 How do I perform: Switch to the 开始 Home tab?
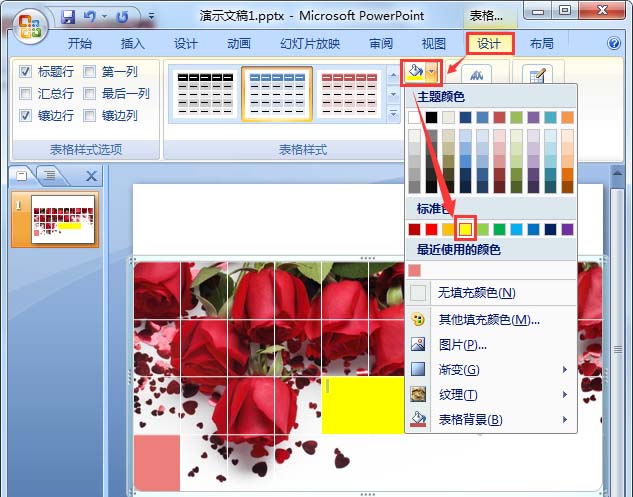(x=80, y=43)
